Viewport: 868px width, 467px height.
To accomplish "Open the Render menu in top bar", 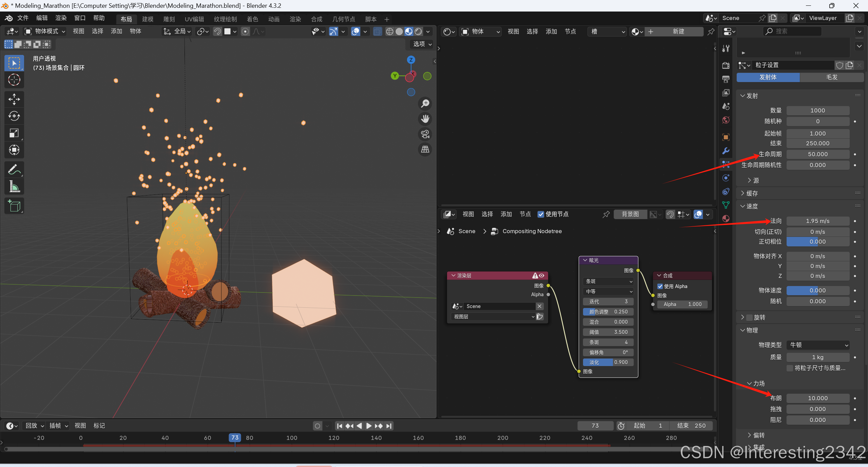I will point(61,18).
